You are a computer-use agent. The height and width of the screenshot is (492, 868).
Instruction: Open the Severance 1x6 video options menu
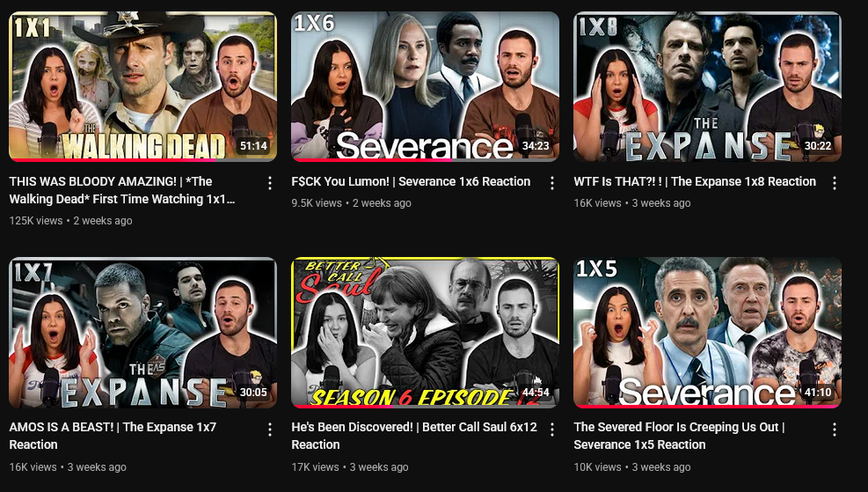(552, 183)
